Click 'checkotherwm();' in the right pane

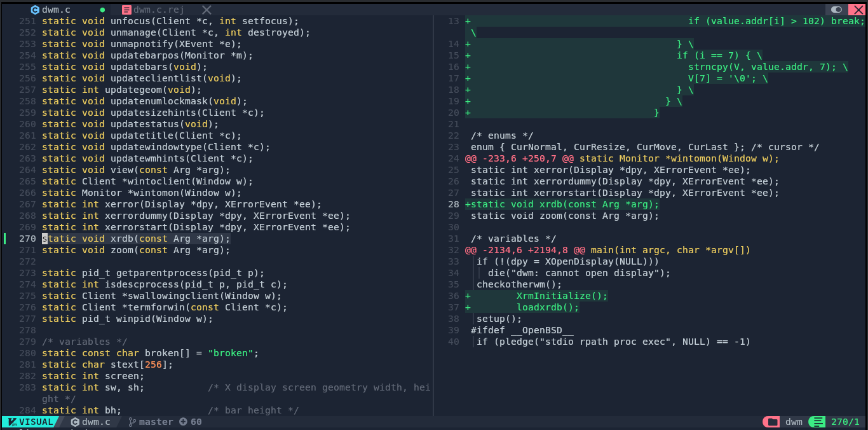coord(519,284)
